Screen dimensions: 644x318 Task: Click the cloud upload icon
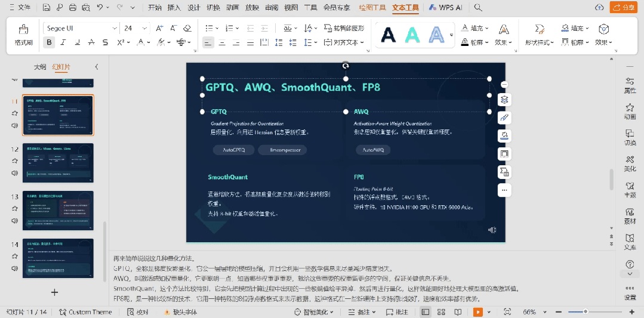[600, 7]
